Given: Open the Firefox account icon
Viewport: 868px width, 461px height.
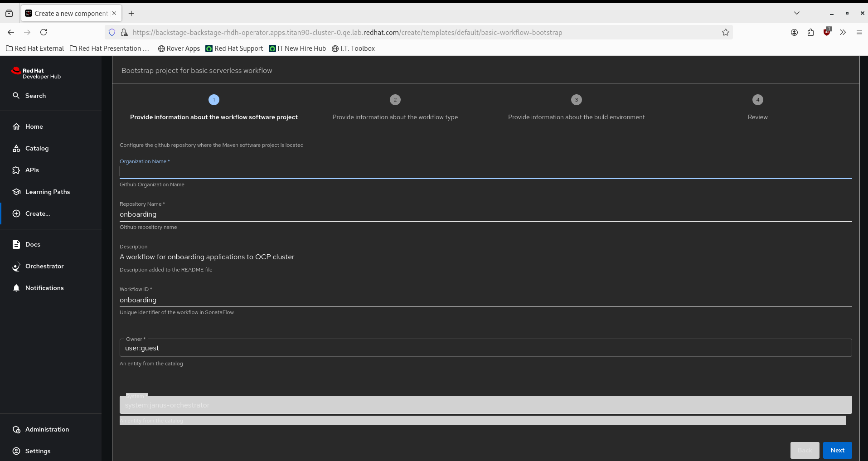Looking at the screenshot, I should coord(794,32).
